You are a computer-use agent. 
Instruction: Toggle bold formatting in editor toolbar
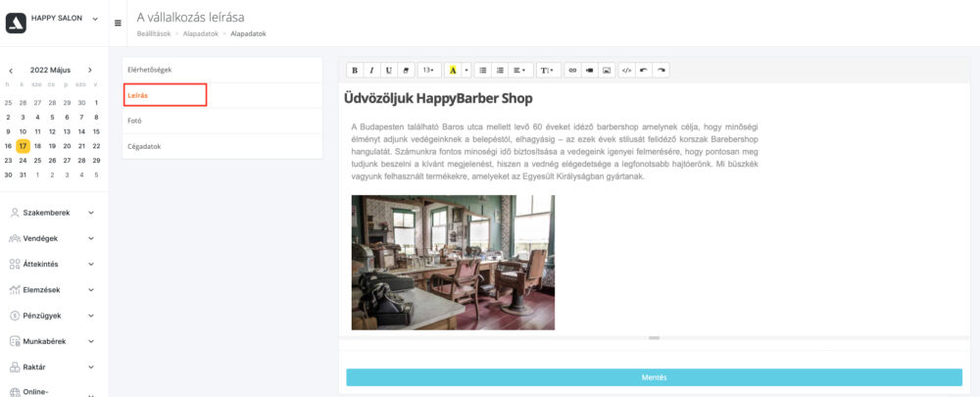(355, 71)
